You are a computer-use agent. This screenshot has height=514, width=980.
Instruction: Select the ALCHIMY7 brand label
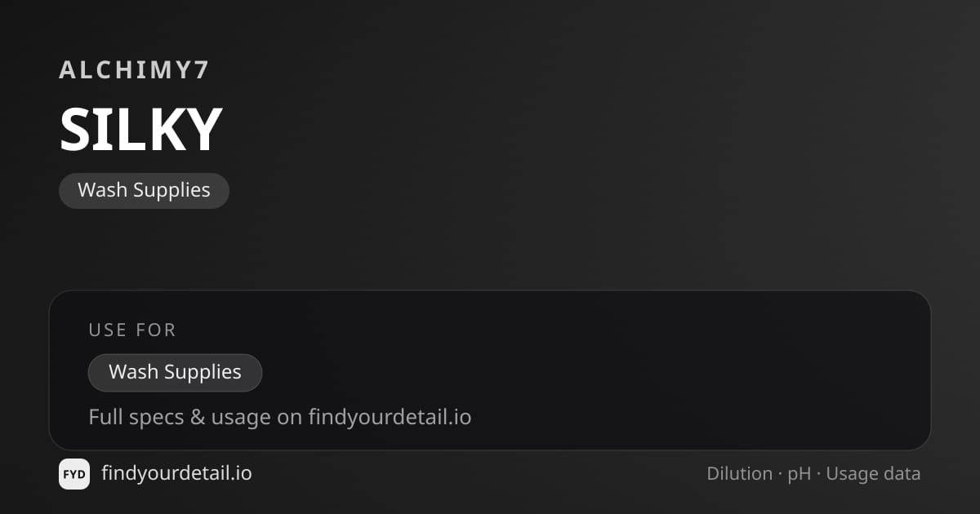pyautogui.click(x=135, y=70)
